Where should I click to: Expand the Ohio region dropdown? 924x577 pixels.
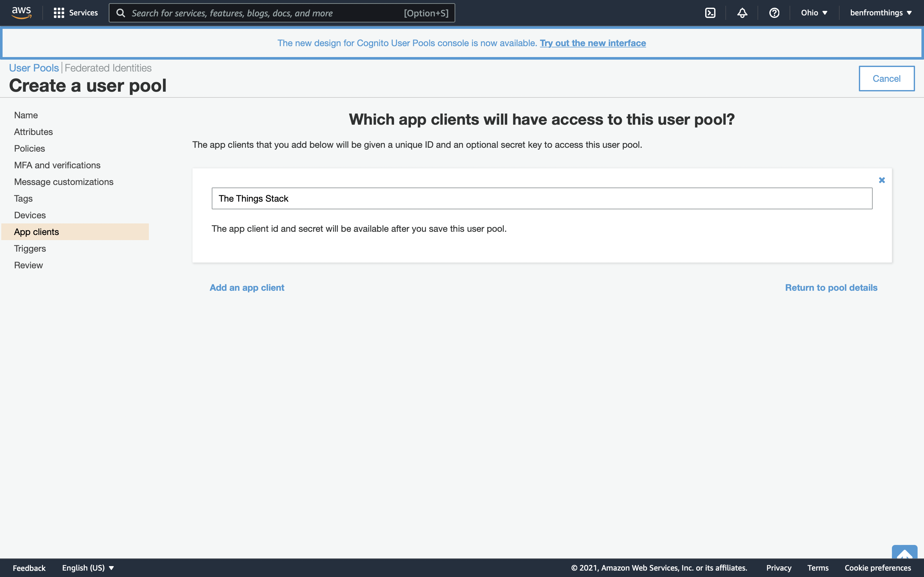click(x=814, y=13)
